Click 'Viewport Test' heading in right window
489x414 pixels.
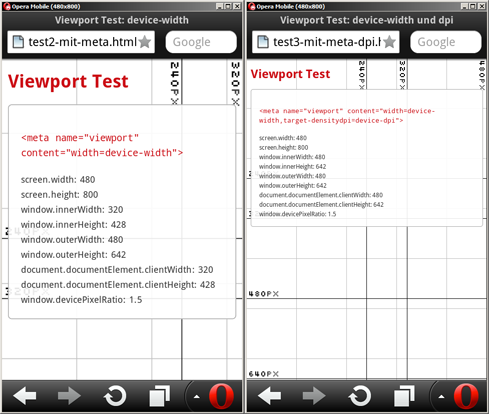(x=290, y=74)
